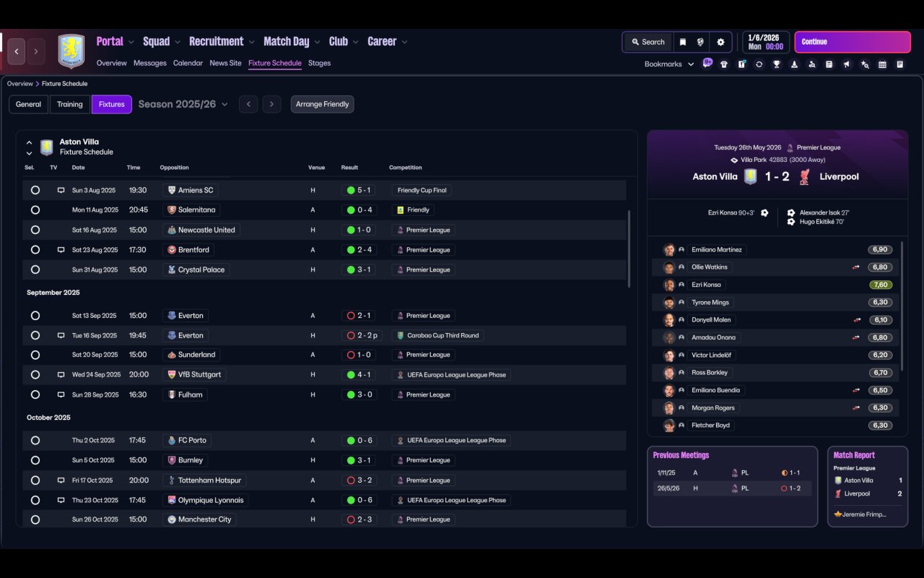Click the 1/6/2026 date and time box
Screen dimensions: 924x578
tap(766, 42)
